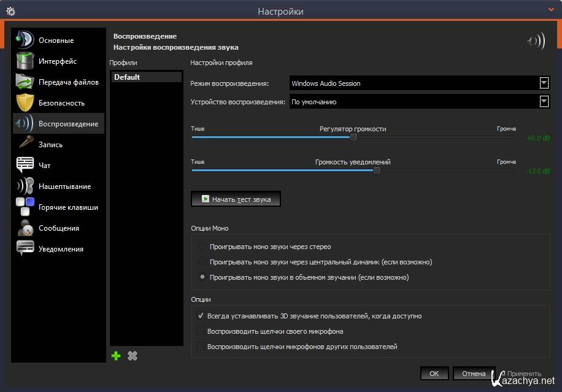
Task: Open the Интерфейс settings icon
Action: pos(25,61)
